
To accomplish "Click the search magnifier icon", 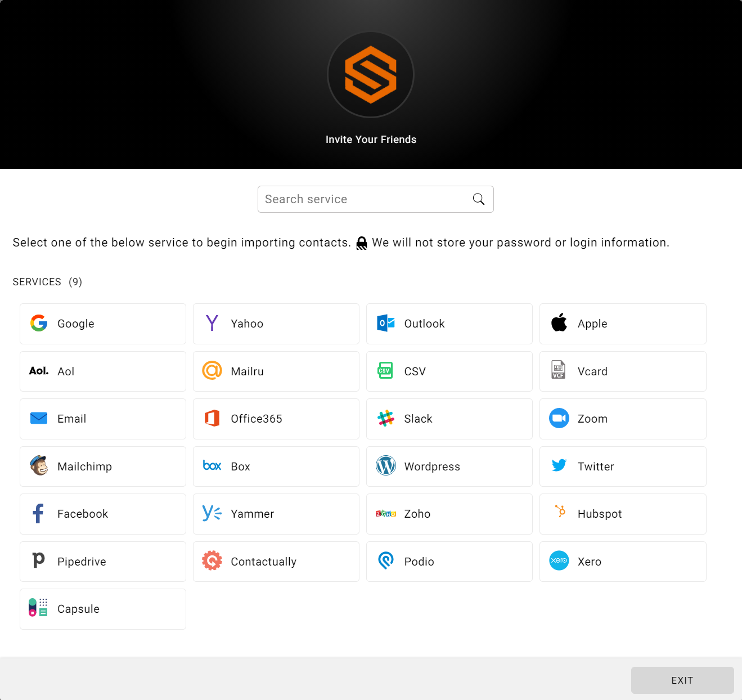I will (x=479, y=199).
